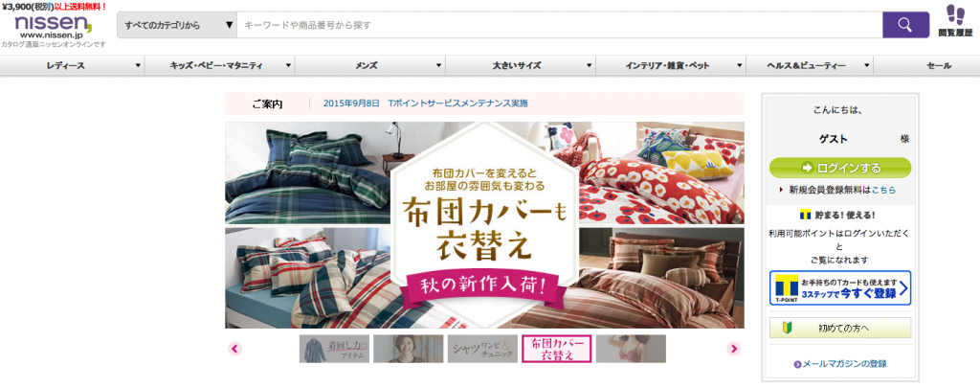
Task: Expand the すべてのカテゴリから dropdown
Action: point(177,25)
